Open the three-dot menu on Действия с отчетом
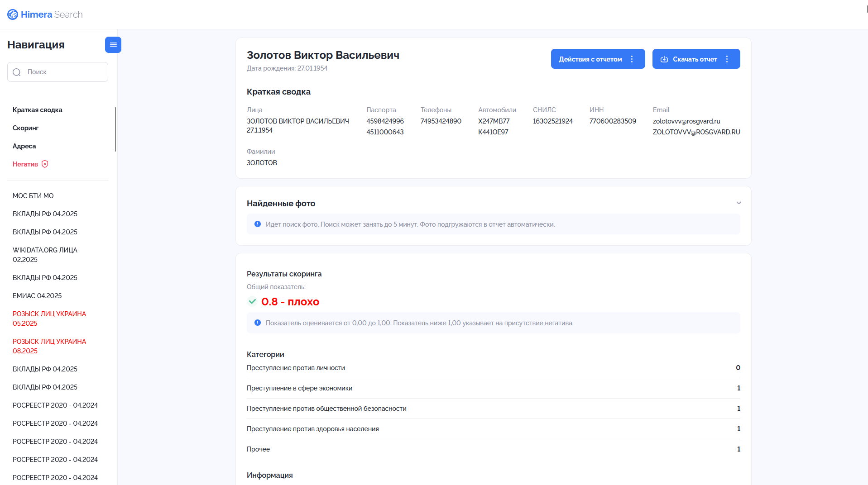The width and height of the screenshot is (868, 485). 632,59
